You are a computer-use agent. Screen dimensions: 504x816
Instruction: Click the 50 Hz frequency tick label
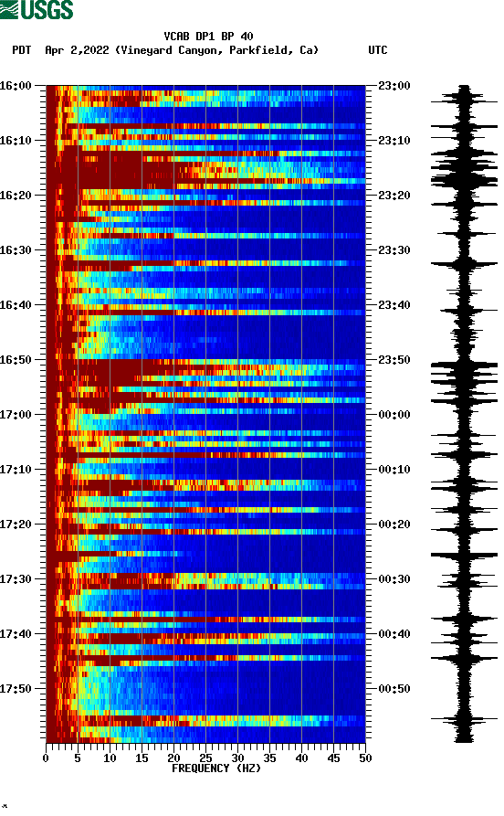tap(365, 758)
